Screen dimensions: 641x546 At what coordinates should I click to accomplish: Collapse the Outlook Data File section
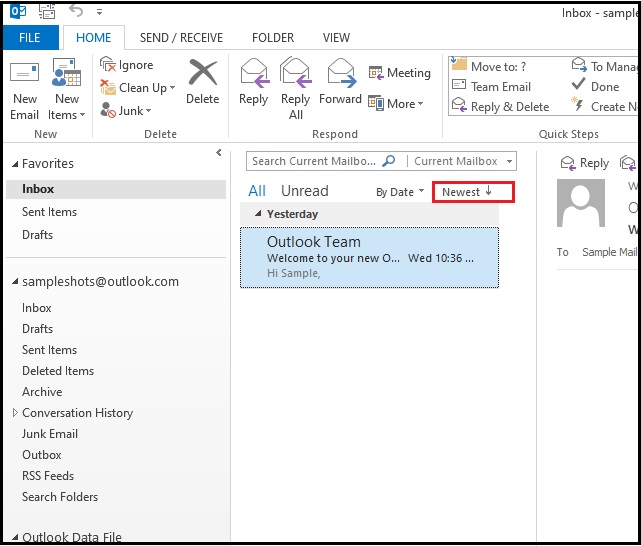15,537
